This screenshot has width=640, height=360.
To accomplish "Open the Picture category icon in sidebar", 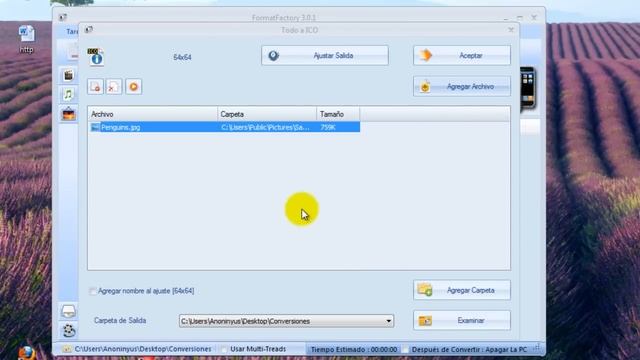I will pyautogui.click(x=68, y=114).
